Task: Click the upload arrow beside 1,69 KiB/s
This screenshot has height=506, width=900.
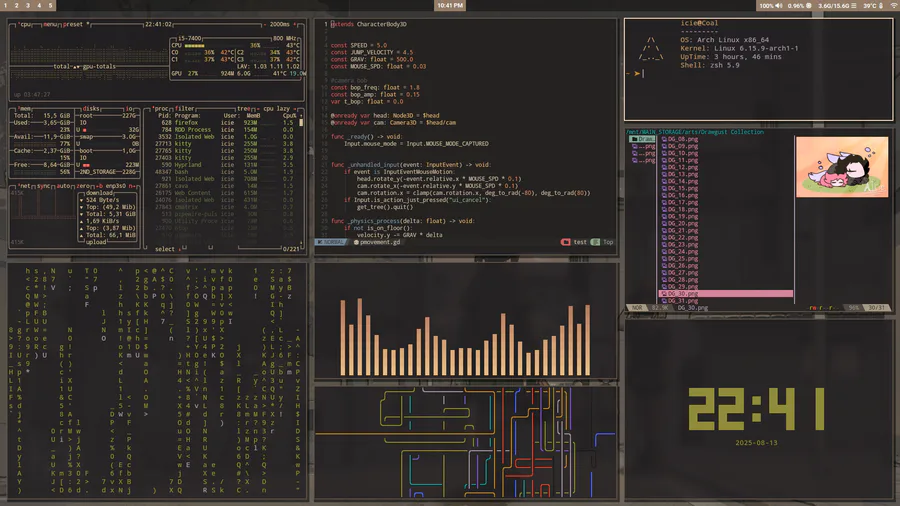Action: click(82, 221)
